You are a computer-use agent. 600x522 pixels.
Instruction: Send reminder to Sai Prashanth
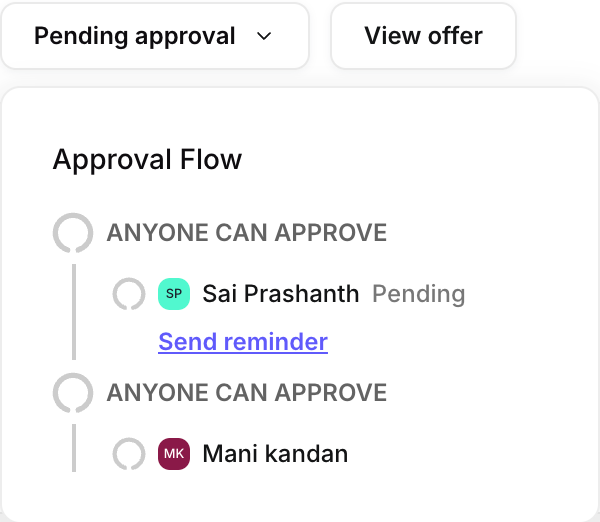click(243, 342)
